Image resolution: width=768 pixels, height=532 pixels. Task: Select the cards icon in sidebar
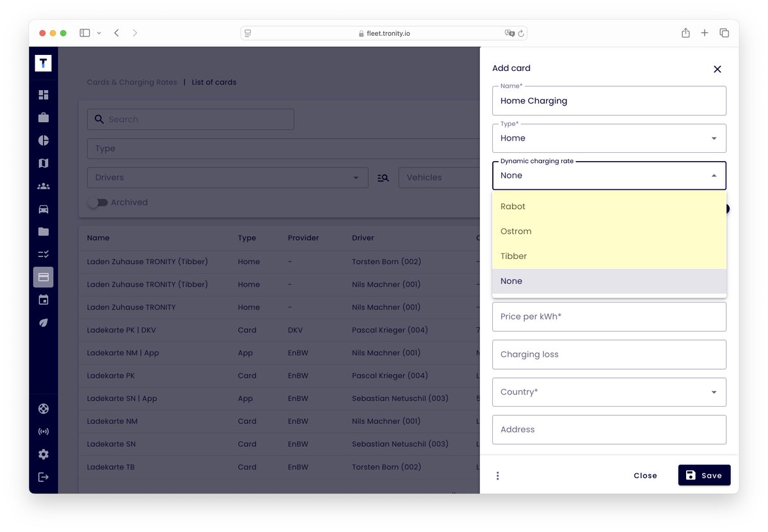tap(44, 277)
